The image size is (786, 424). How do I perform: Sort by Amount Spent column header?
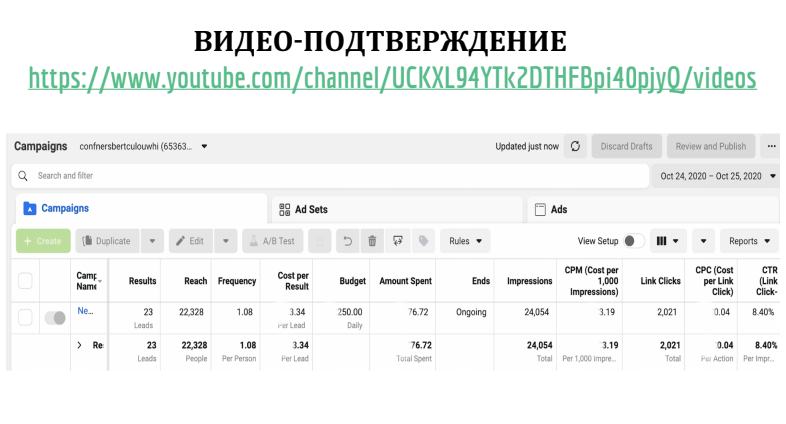405,281
